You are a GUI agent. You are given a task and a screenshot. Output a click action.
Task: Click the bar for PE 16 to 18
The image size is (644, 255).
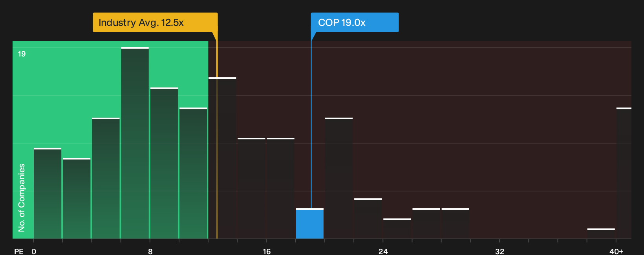[281, 188]
